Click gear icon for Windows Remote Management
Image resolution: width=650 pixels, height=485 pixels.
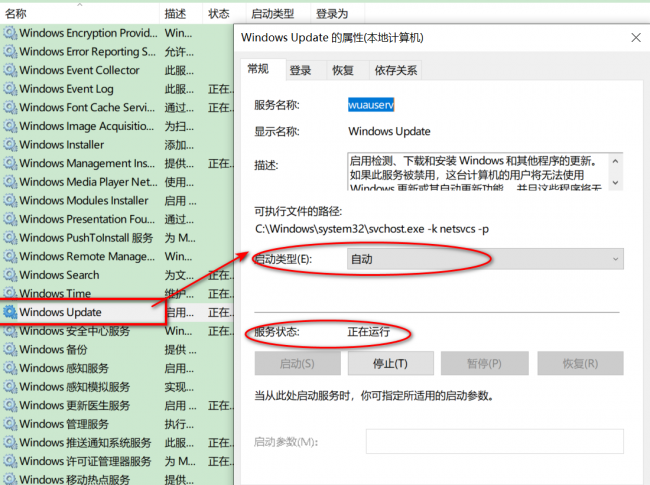pyautogui.click(x=10, y=256)
